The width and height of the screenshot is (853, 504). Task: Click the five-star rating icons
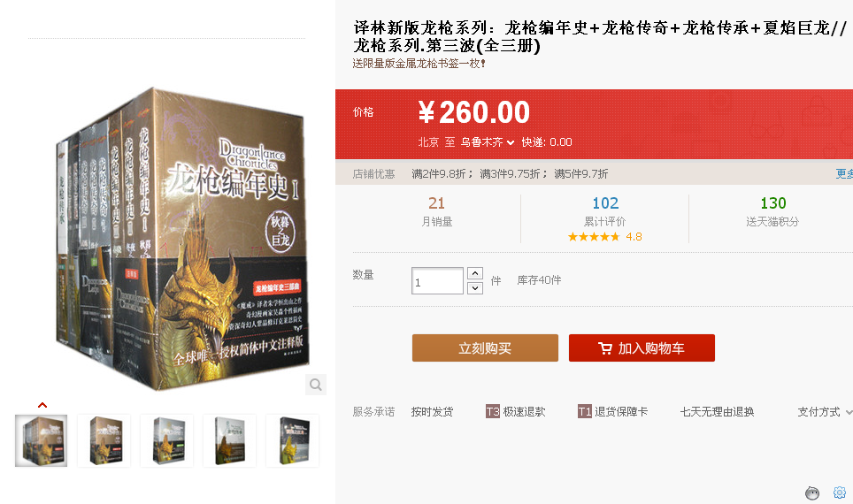pyautogui.click(x=594, y=237)
